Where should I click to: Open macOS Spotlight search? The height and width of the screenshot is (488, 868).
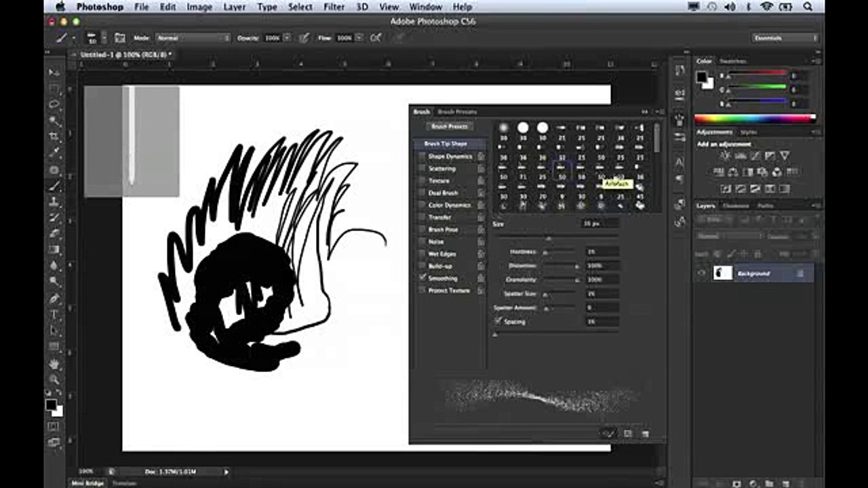point(808,7)
